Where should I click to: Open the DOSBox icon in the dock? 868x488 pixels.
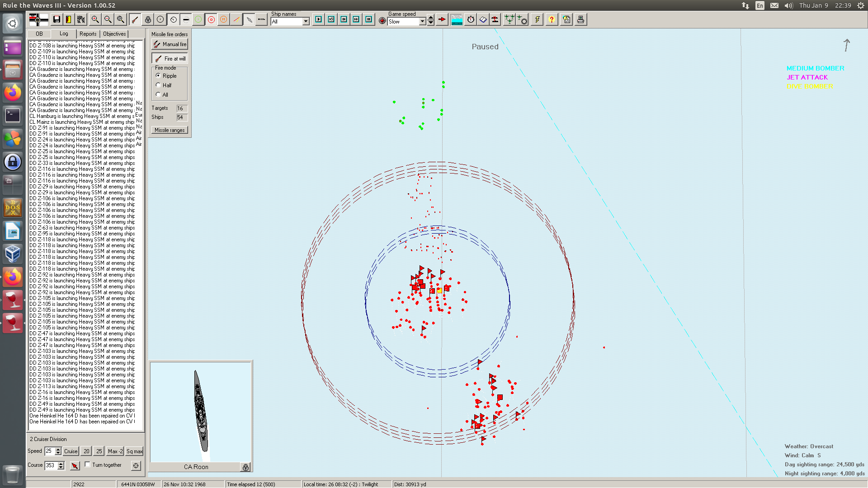[13, 208]
